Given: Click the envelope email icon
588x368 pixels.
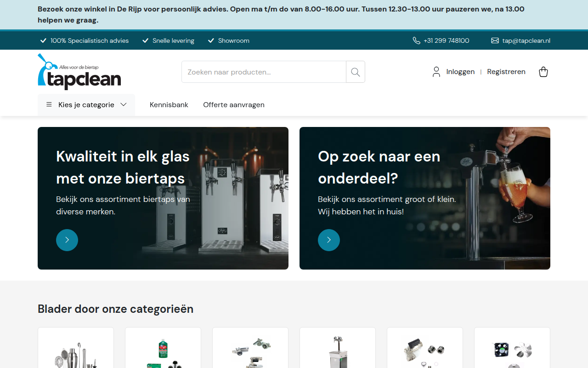Looking at the screenshot, I should pyautogui.click(x=495, y=40).
